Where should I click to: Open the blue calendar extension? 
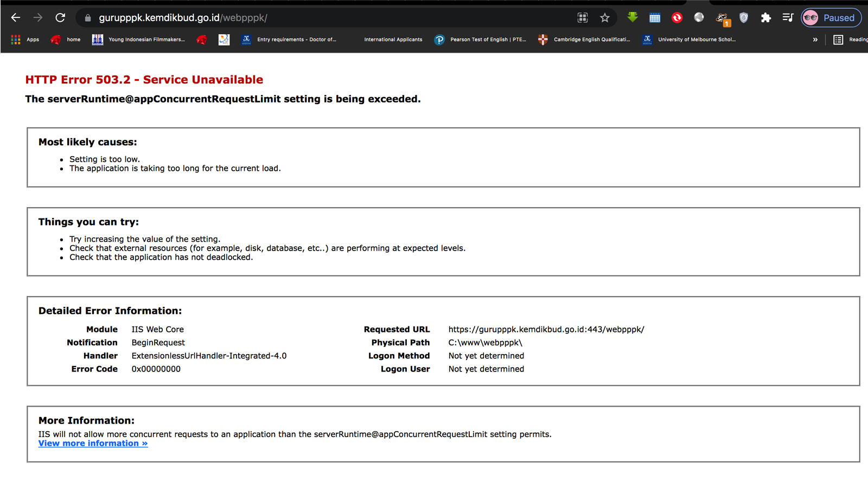coord(655,18)
